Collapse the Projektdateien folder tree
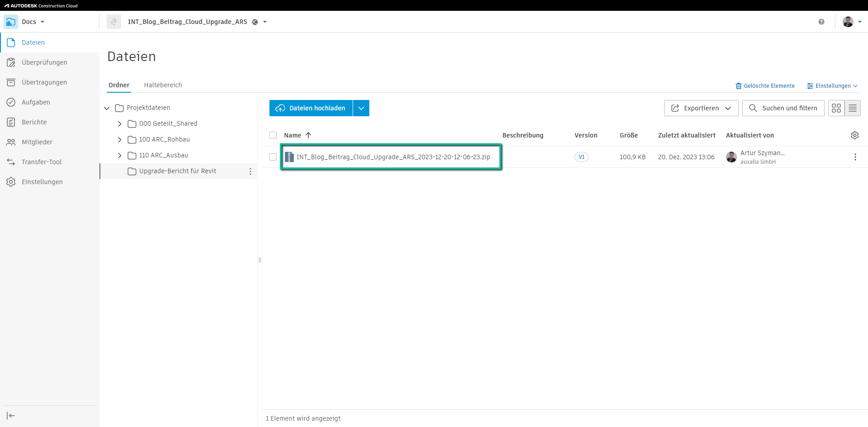 (x=107, y=108)
